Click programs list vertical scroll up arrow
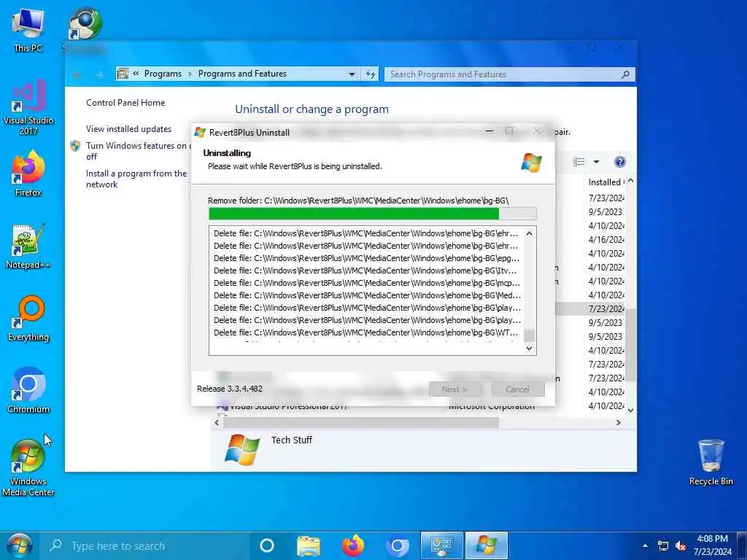This screenshot has width=747, height=560. (x=631, y=181)
